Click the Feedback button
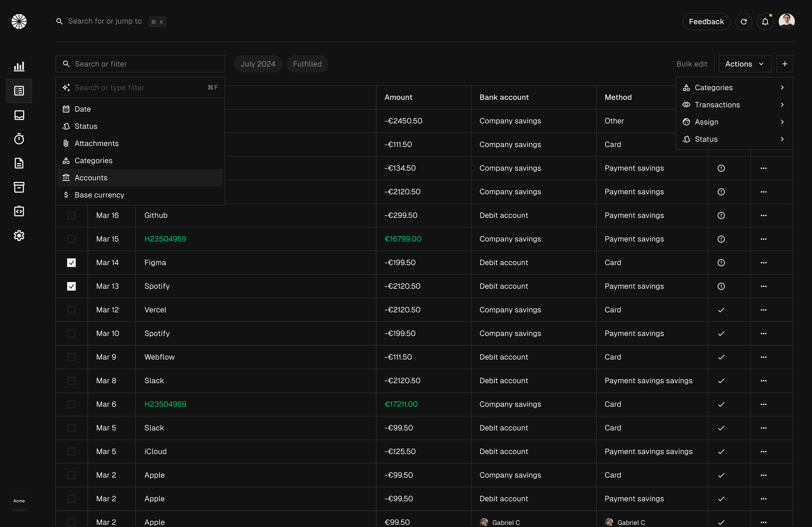 (706, 22)
